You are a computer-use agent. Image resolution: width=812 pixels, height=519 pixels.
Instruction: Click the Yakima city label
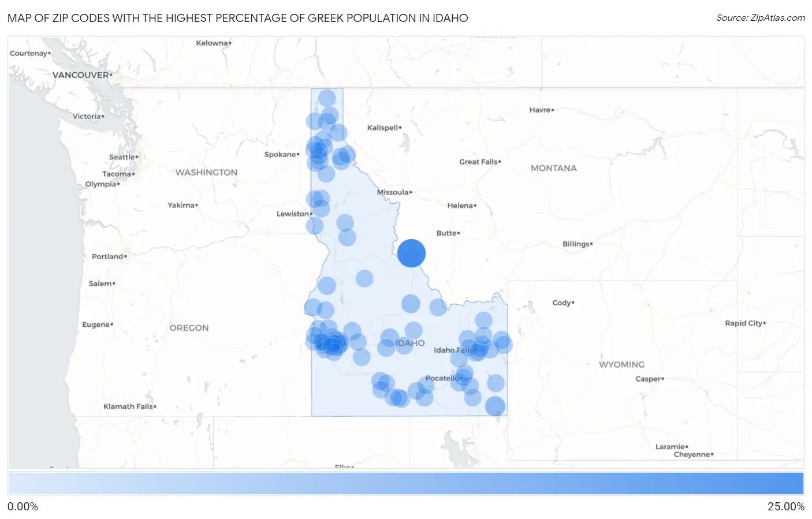[x=181, y=205]
